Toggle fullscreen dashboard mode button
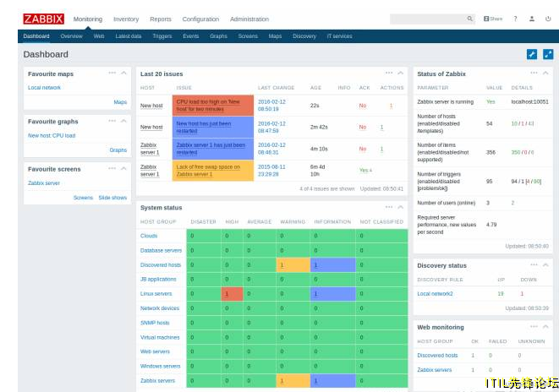The image size is (559, 392). 548,54
